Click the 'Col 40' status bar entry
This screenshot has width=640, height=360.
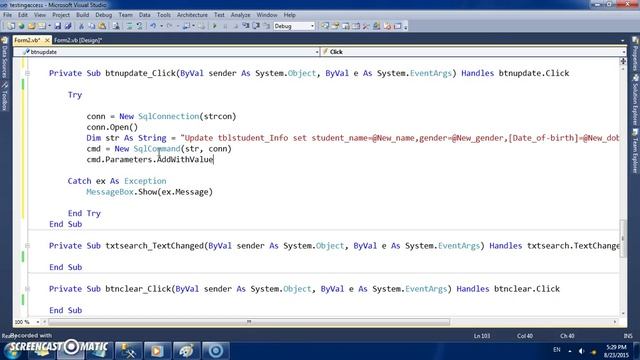point(525,336)
